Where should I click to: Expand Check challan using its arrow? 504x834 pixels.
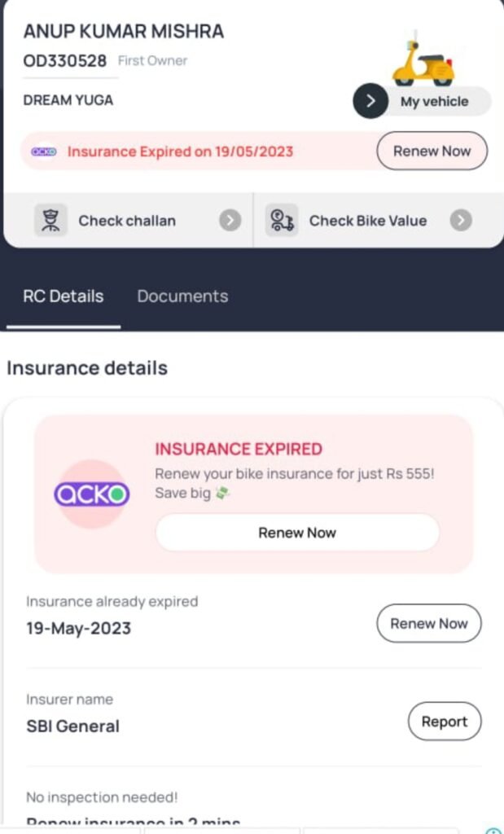230,220
